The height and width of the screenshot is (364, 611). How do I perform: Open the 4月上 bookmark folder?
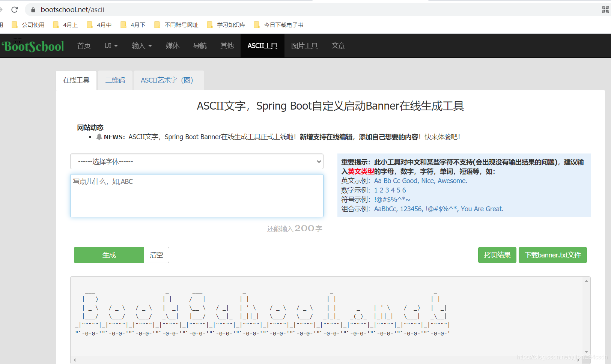[x=66, y=25]
